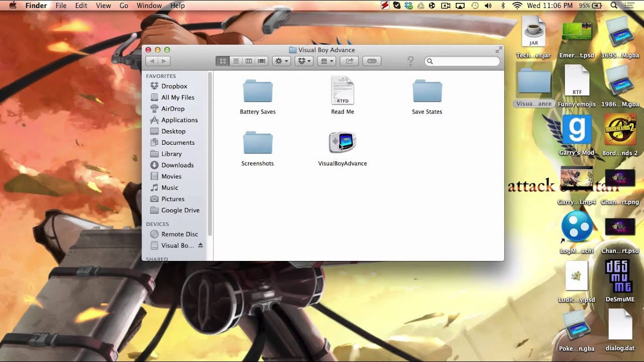
Task: Open the File menu
Action: click(61, 6)
